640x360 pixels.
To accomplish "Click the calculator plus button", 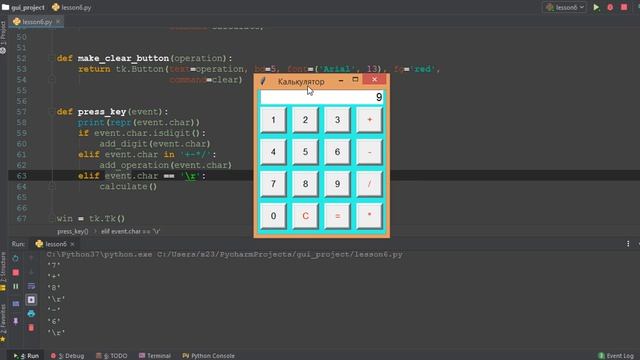I will coord(369,120).
